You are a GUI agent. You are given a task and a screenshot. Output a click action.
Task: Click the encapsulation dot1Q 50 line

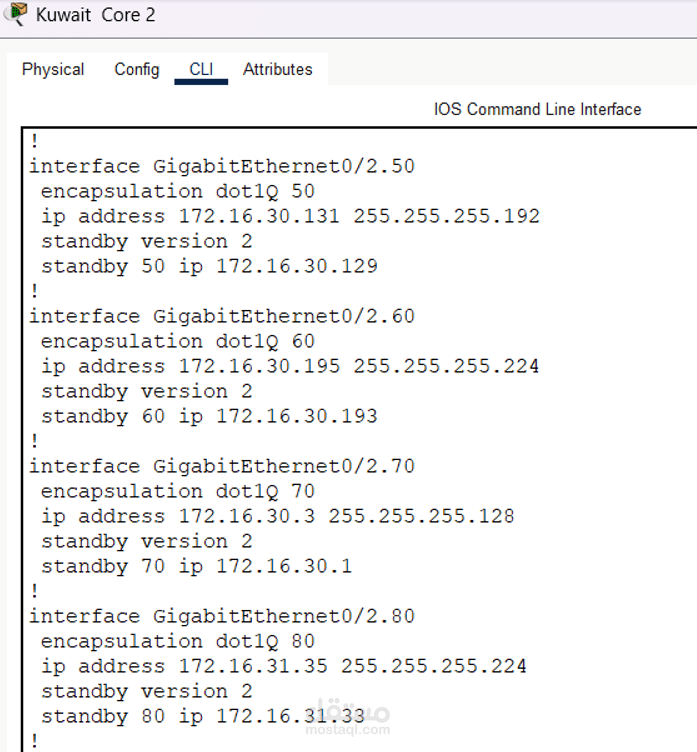[x=178, y=192]
